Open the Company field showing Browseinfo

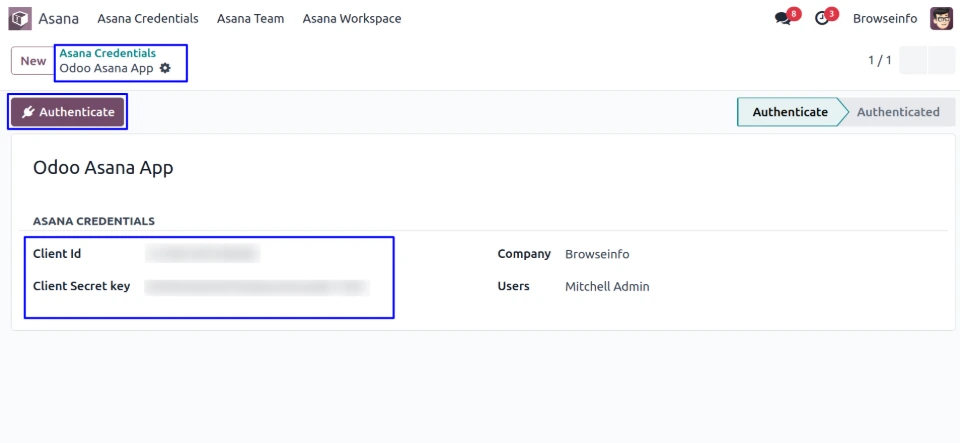pos(597,254)
